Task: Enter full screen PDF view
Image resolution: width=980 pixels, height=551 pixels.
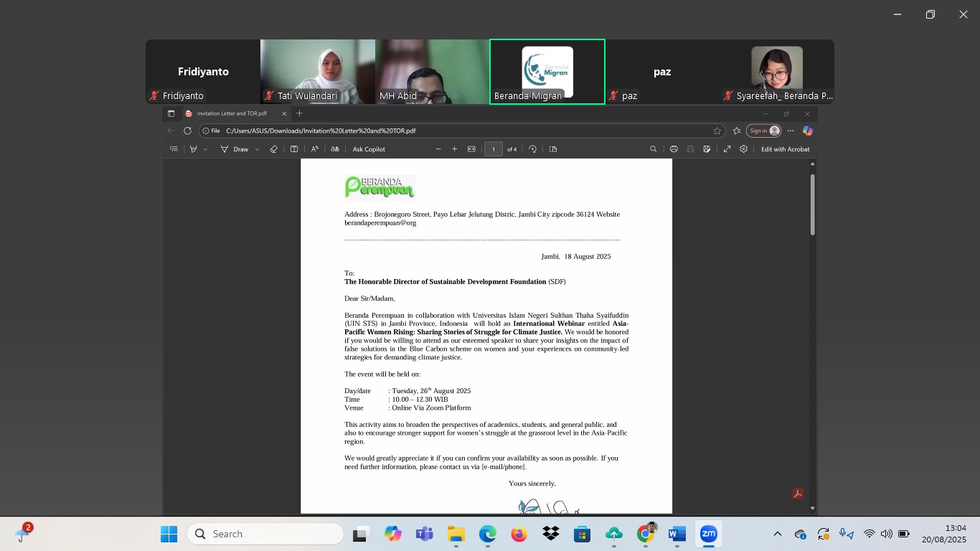Action: [727, 149]
